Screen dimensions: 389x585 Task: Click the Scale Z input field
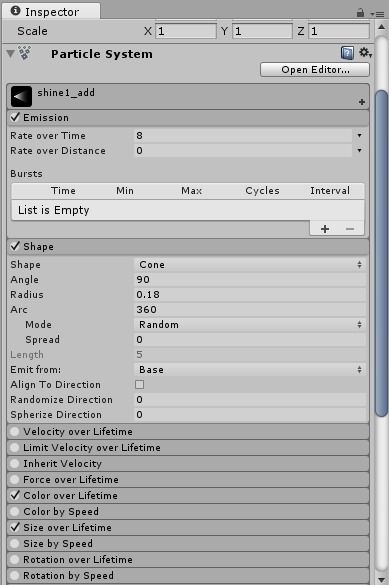[x=339, y=31]
